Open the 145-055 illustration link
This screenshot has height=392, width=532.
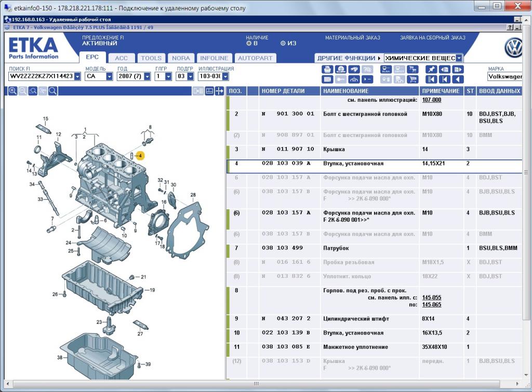click(432, 298)
